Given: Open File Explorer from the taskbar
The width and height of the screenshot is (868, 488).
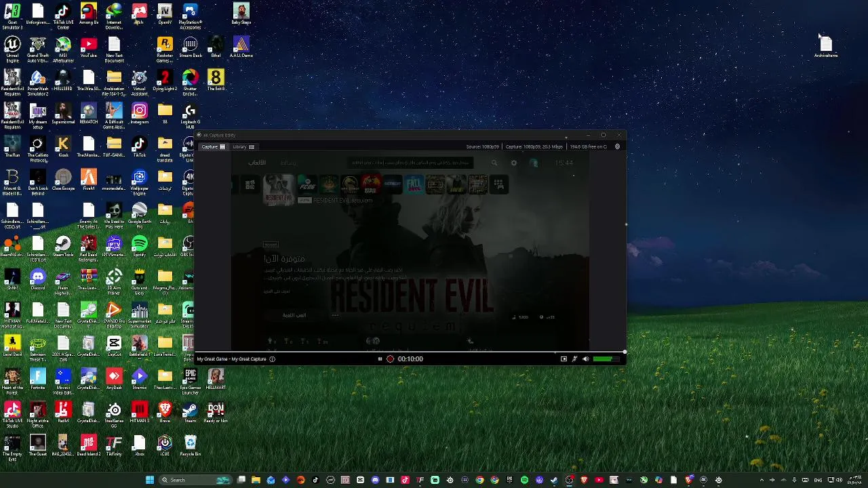Looking at the screenshot, I should click(256, 480).
